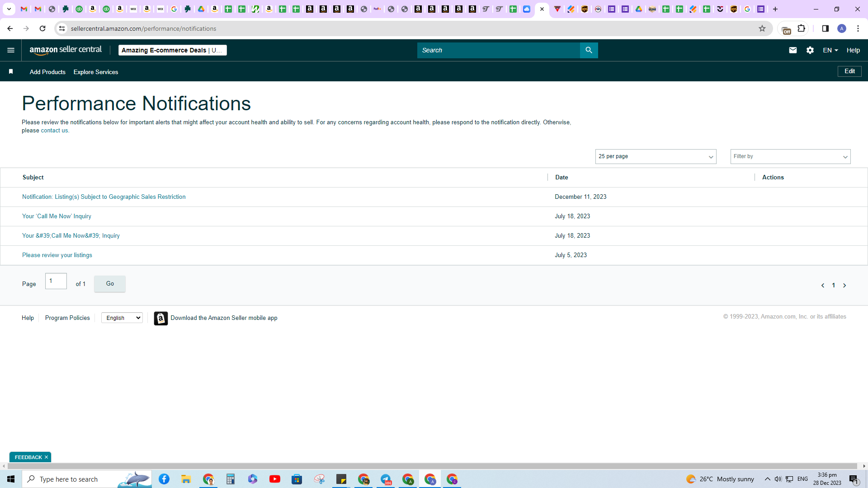
Task: Go back in browser history
Action: point(10,28)
